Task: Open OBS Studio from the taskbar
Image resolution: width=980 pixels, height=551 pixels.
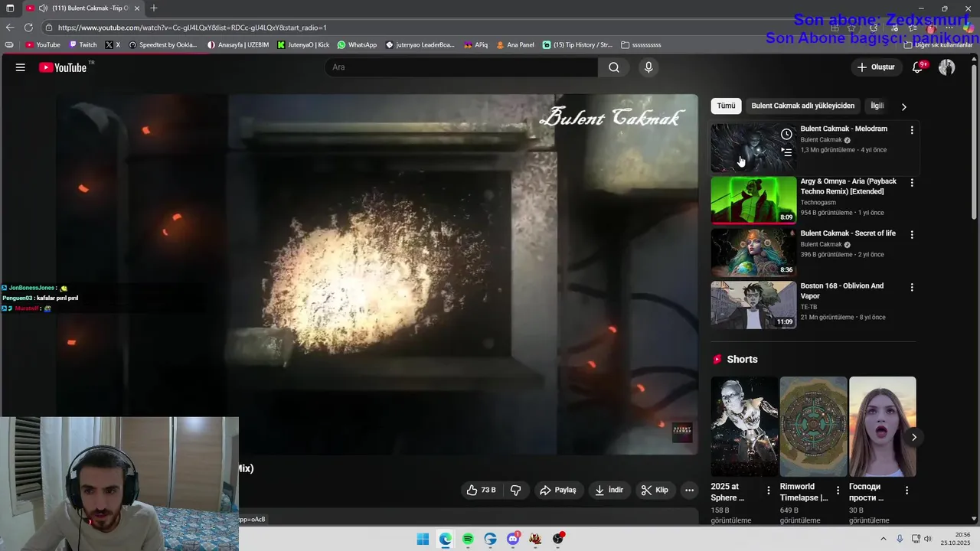Action: (x=558, y=539)
